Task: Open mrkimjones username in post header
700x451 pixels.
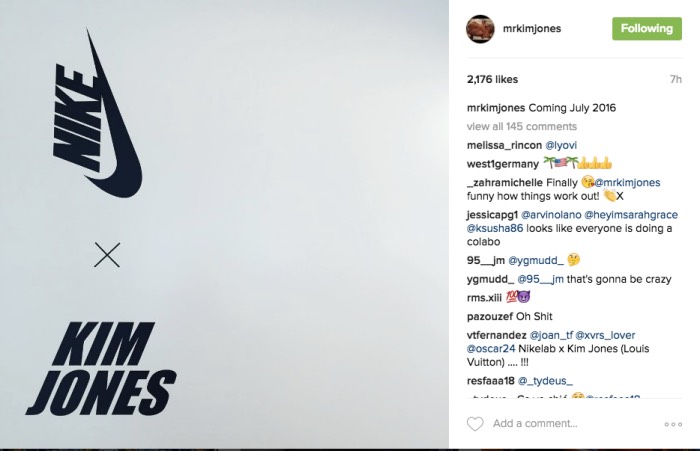Action: 532,29
